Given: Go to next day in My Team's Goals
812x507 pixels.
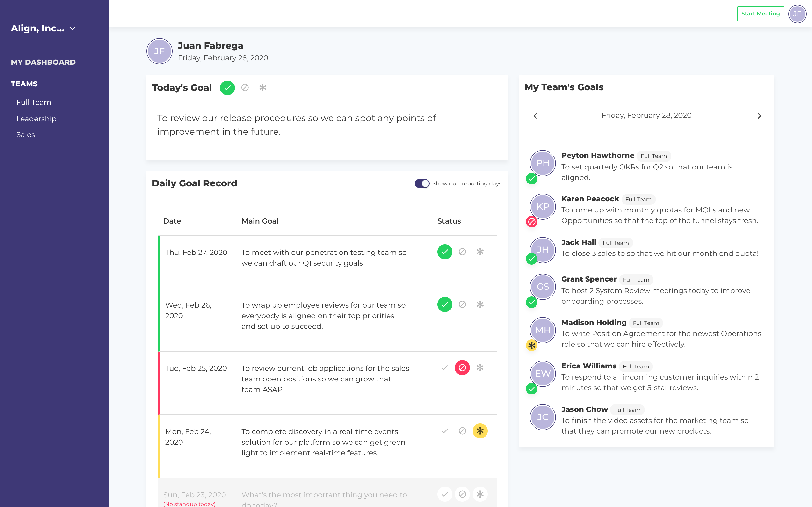Looking at the screenshot, I should pyautogui.click(x=759, y=116).
